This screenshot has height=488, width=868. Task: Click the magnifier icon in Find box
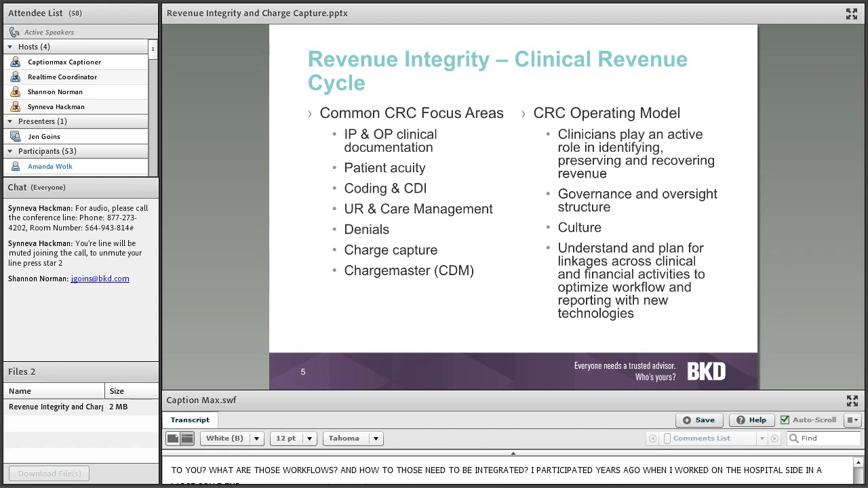tap(793, 439)
